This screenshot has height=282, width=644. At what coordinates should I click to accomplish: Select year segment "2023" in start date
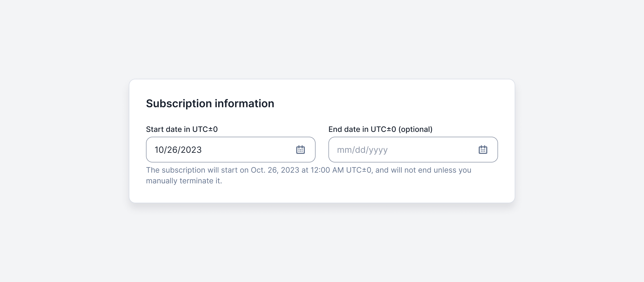tap(191, 150)
